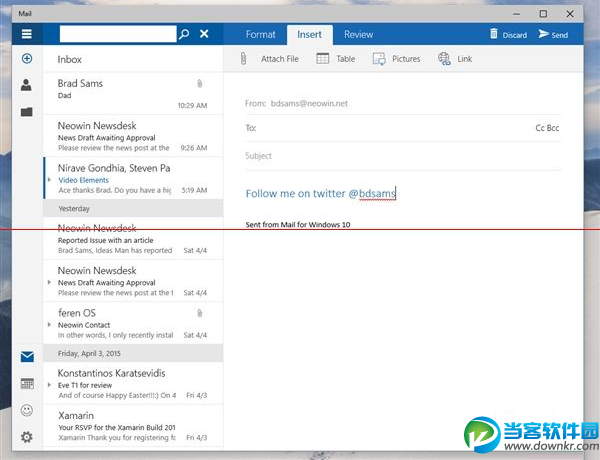Image resolution: width=600 pixels, height=460 pixels.
Task: Click the Subject input field
Action: coord(400,156)
